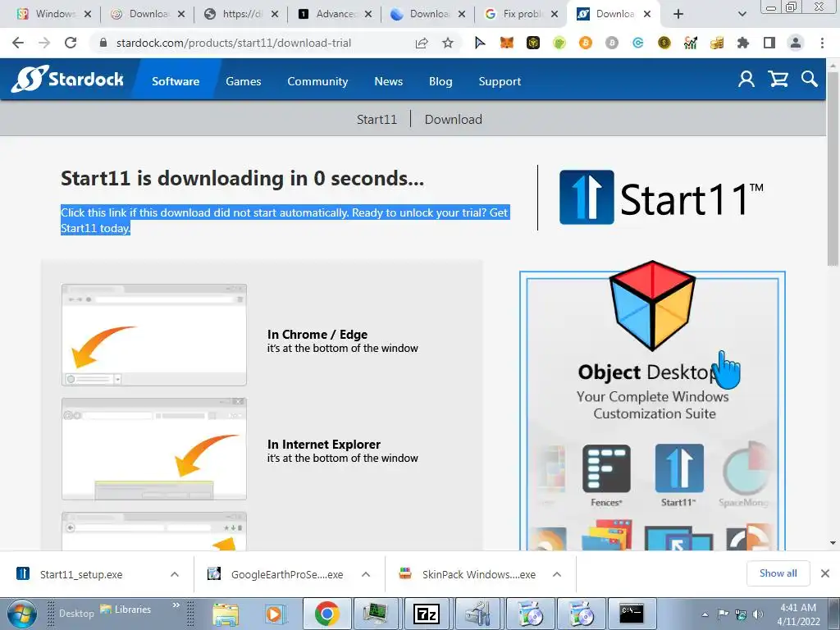Click the Stardock logo
The width and height of the screenshot is (840, 630).
tap(68, 79)
